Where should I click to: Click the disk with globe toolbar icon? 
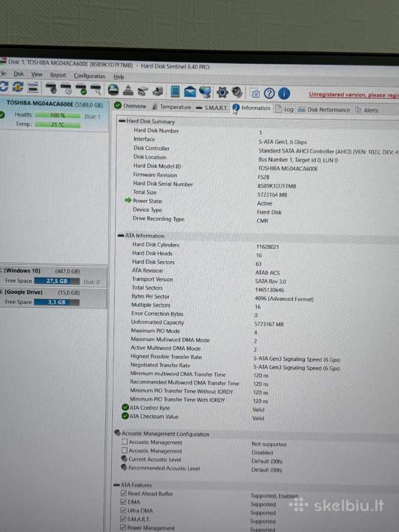click(113, 90)
